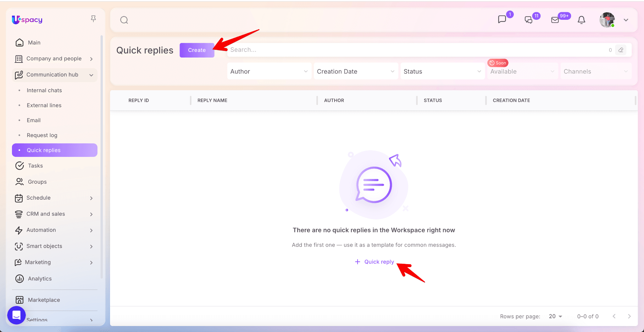644x332 pixels.
Task: Open external chats icon with badge 11
Action: (x=529, y=20)
